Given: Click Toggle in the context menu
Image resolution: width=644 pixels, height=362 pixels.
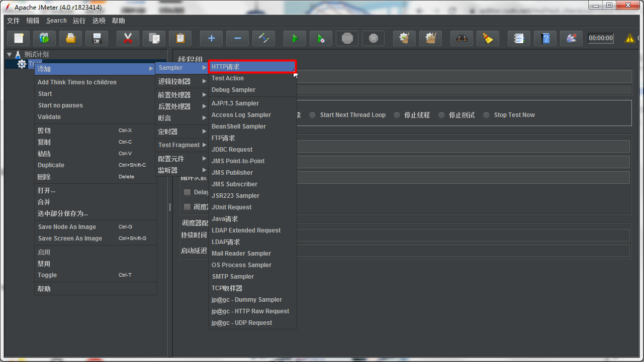Looking at the screenshot, I should 96,275.
